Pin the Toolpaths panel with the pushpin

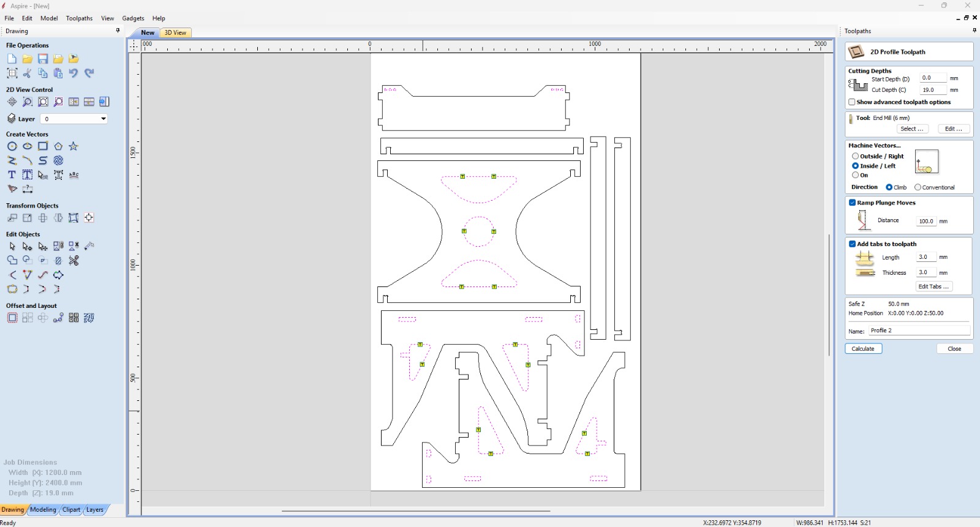coord(974,31)
